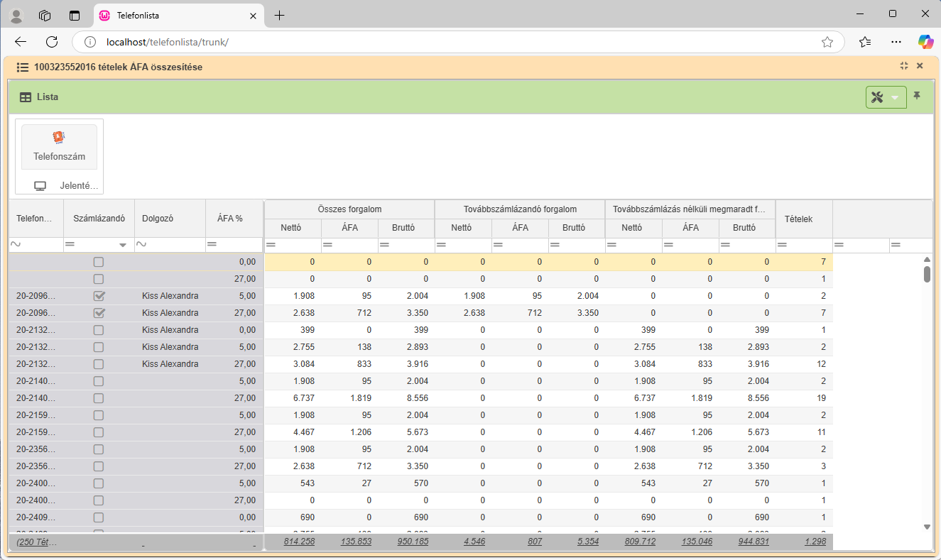Click the vertical scrollbar thumb in grid
941x560 pixels.
(927, 274)
